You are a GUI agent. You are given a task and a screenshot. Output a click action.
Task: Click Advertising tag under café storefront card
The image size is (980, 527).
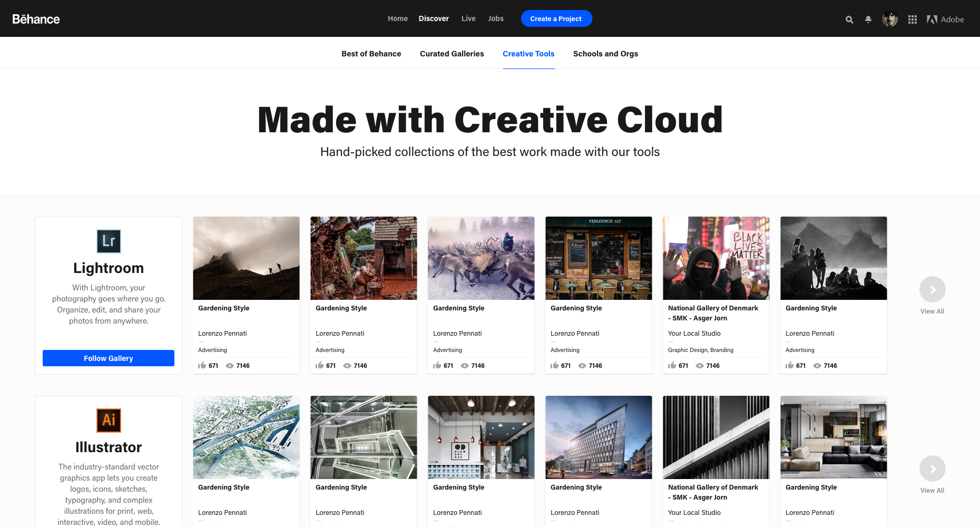565,350
